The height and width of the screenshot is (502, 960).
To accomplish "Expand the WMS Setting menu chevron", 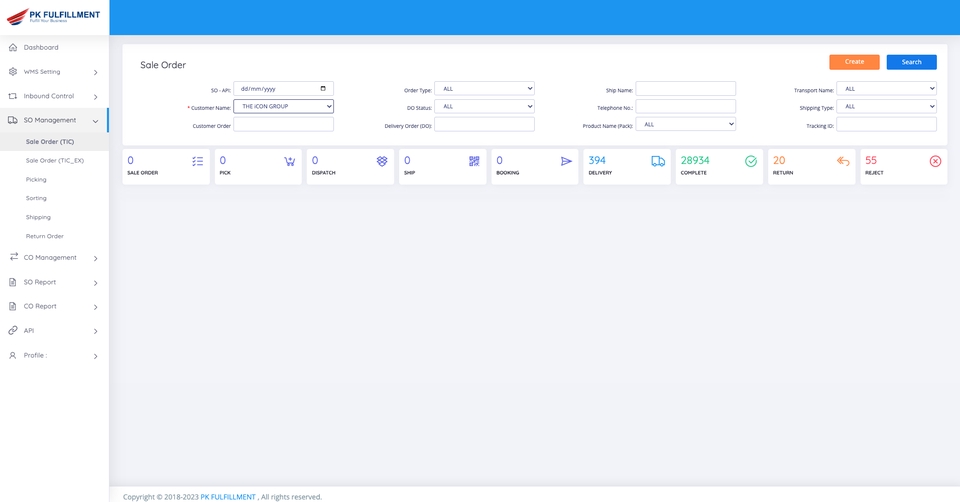I will [96, 72].
